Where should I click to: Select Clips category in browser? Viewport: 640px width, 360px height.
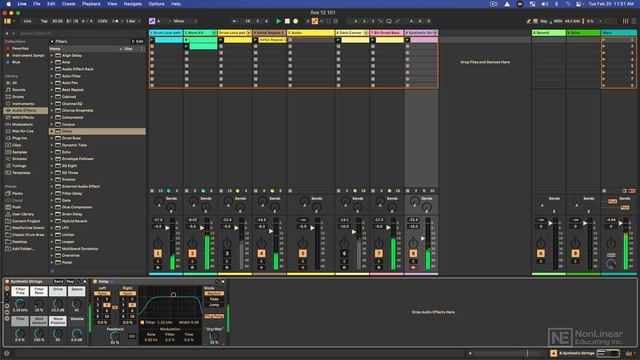pos(16,145)
